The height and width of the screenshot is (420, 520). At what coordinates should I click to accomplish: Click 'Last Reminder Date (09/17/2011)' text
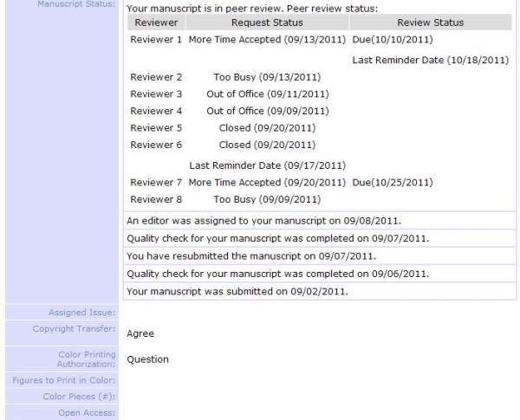[268, 165]
